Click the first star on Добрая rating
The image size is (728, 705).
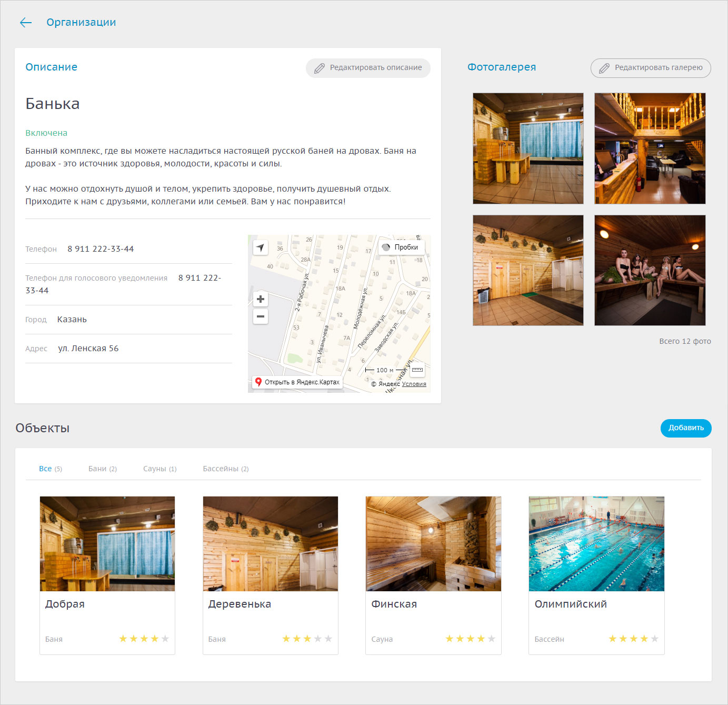[x=123, y=639]
